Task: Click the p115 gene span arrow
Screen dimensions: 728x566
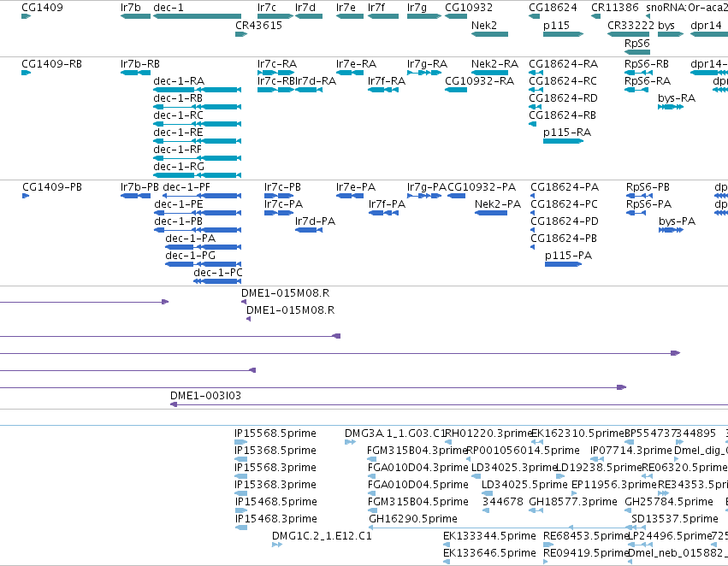Action: [563, 34]
